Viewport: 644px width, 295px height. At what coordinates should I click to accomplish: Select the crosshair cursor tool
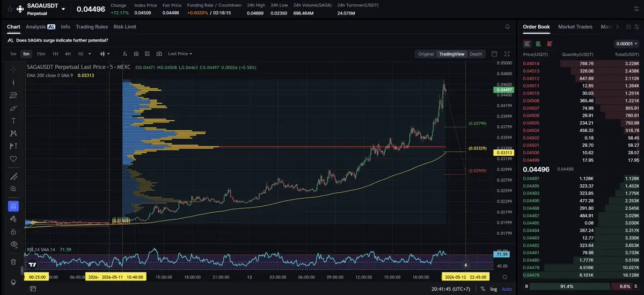click(x=13, y=70)
